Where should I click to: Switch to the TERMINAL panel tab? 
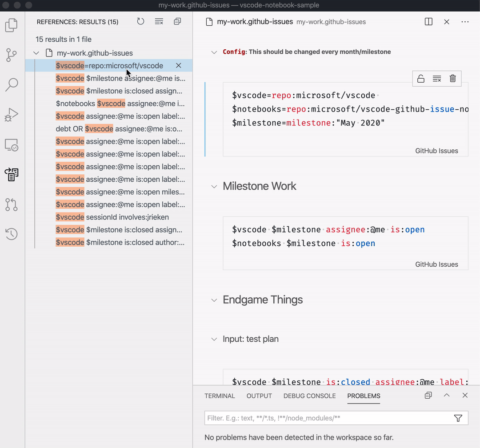(220, 396)
